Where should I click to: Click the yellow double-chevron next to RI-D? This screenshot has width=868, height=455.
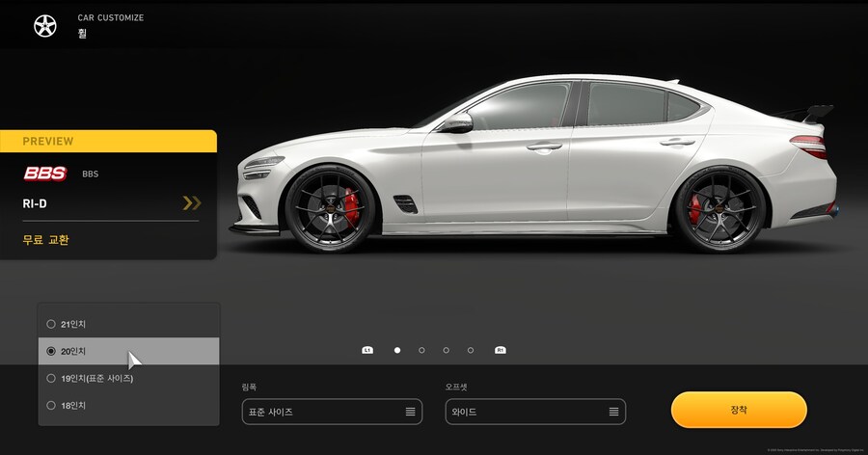(x=192, y=203)
